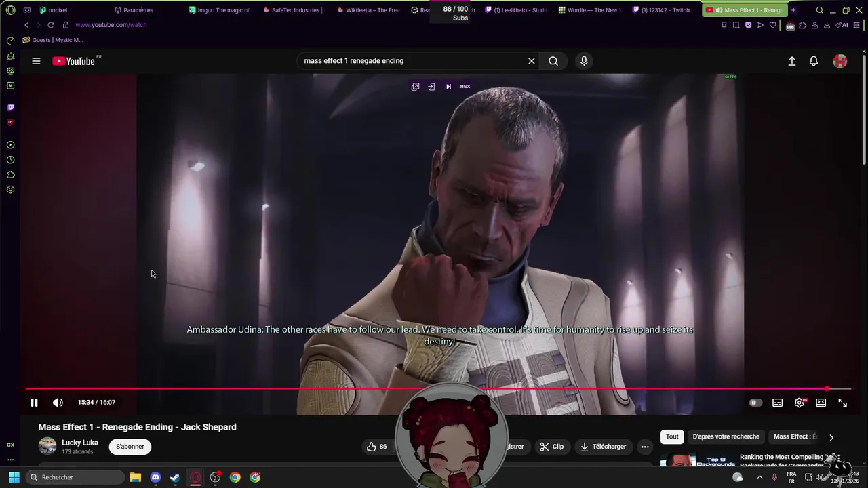Open Lucky Luka channel page

[80, 443]
